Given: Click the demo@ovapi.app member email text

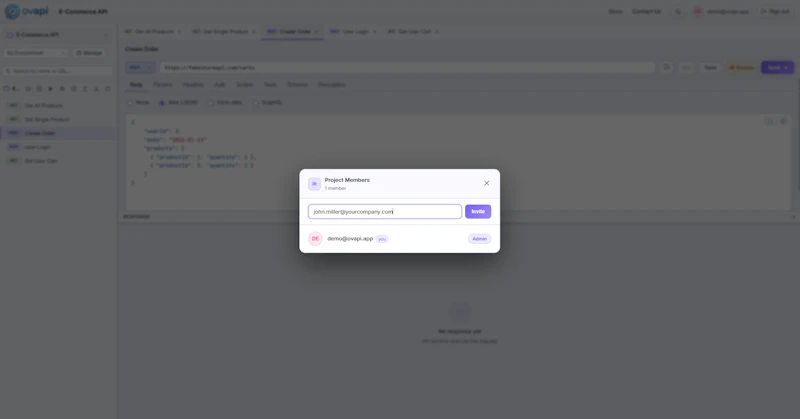Looking at the screenshot, I should (350, 239).
